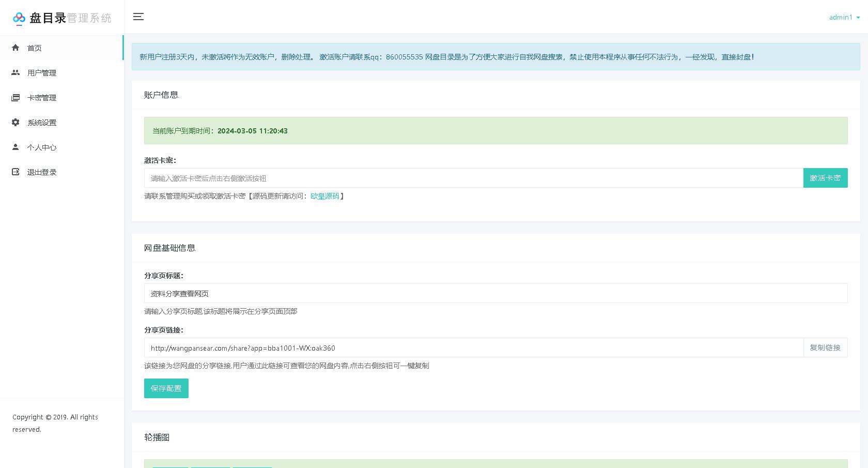Click the 盘目录 logo icon
868x468 pixels.
tap(19, 17)
